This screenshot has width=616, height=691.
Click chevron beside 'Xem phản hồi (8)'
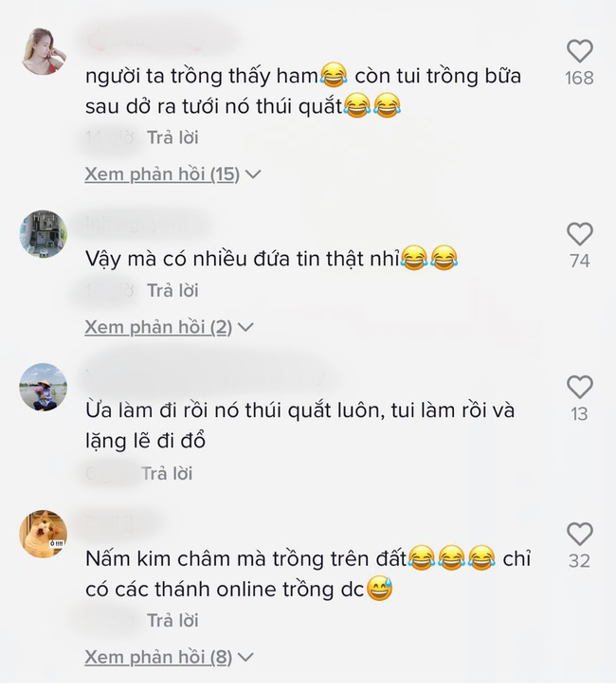245,658
